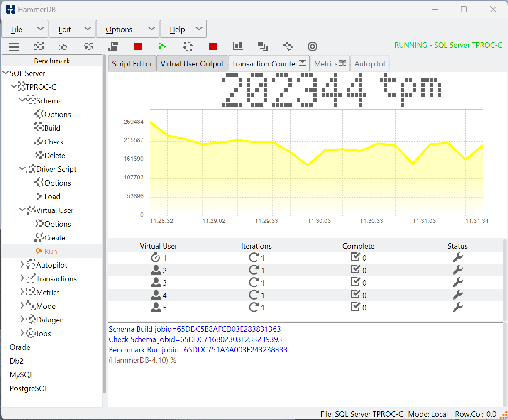508x420 pixels.
Task: Click the iterations icon for user 2
Action: click(254, 270)
